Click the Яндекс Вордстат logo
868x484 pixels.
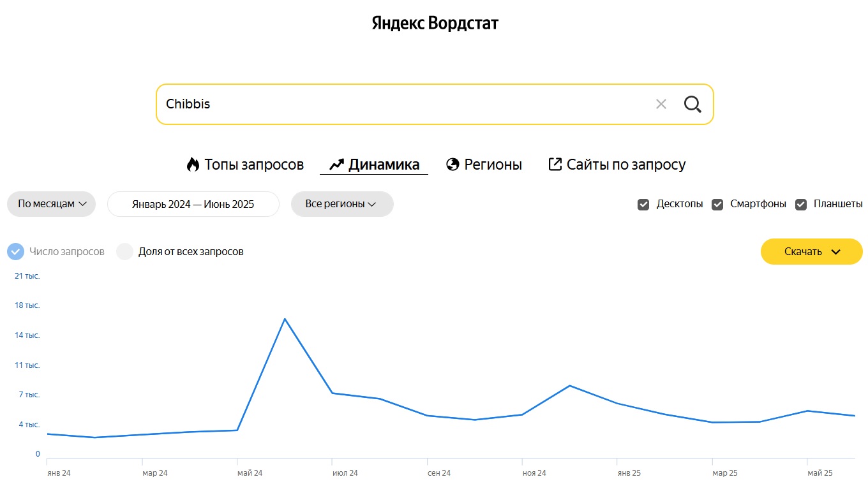[435, 24]
